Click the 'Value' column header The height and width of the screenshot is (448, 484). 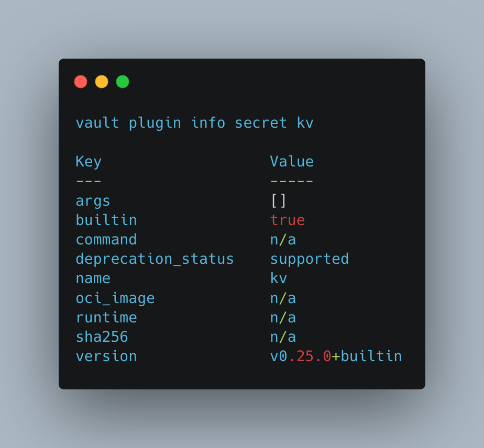click(x=292, y=162)
